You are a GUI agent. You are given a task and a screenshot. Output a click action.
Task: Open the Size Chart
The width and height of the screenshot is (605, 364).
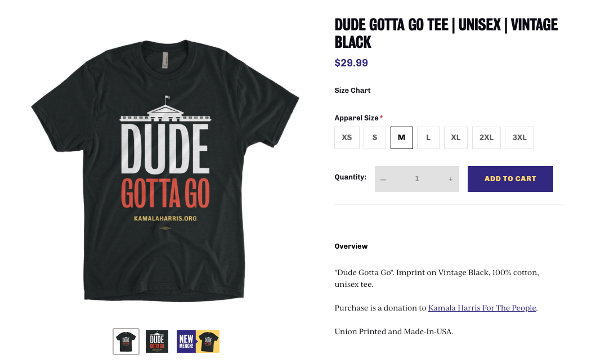pos(352,90)
